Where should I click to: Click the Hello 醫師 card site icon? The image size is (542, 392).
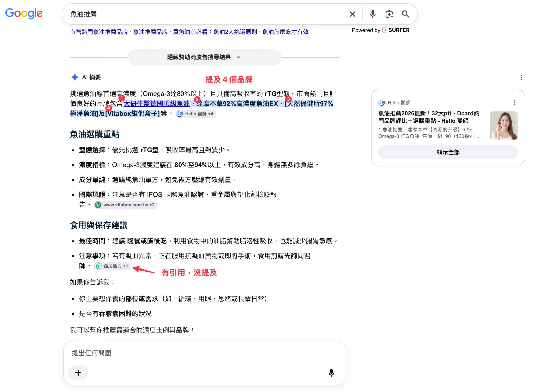pos(382,103)
